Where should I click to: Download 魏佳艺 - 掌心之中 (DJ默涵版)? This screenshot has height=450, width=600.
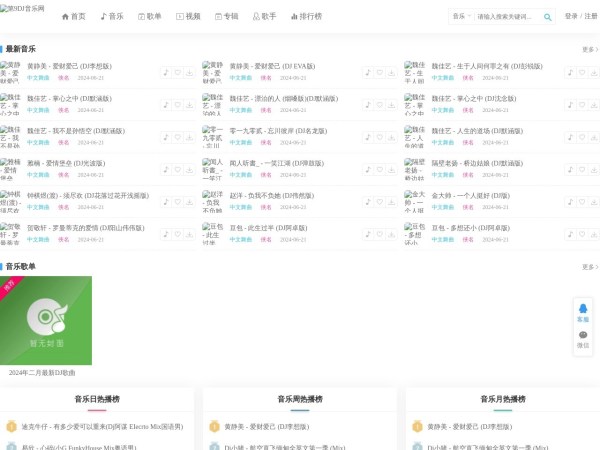[x=189, y=104]
